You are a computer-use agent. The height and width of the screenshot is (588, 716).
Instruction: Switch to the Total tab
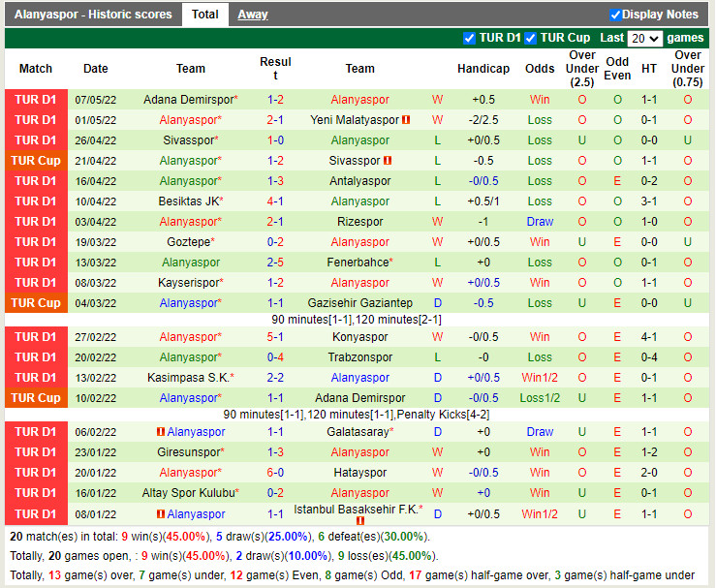(205, 15)
